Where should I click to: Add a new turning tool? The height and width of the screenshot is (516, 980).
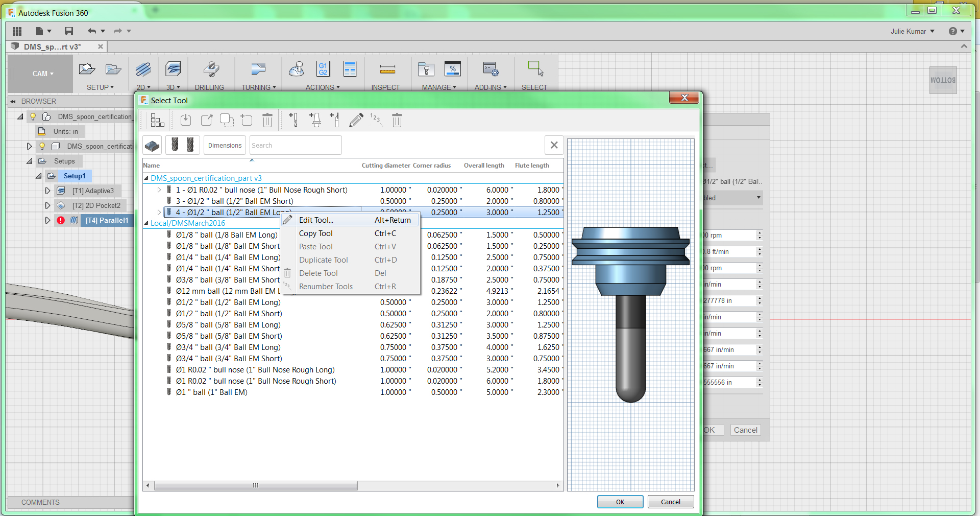coord(335,120)
